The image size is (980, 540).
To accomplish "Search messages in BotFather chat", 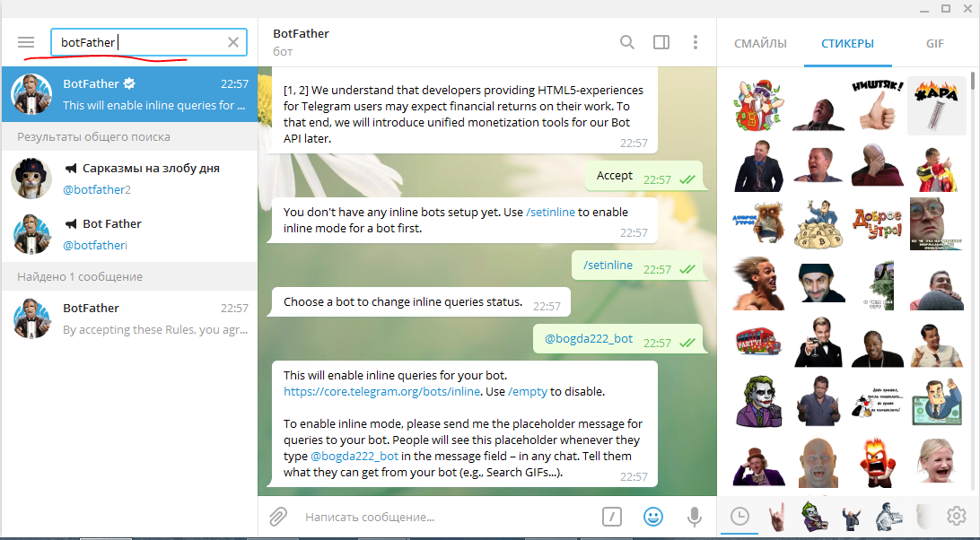I will coord(627,42).
